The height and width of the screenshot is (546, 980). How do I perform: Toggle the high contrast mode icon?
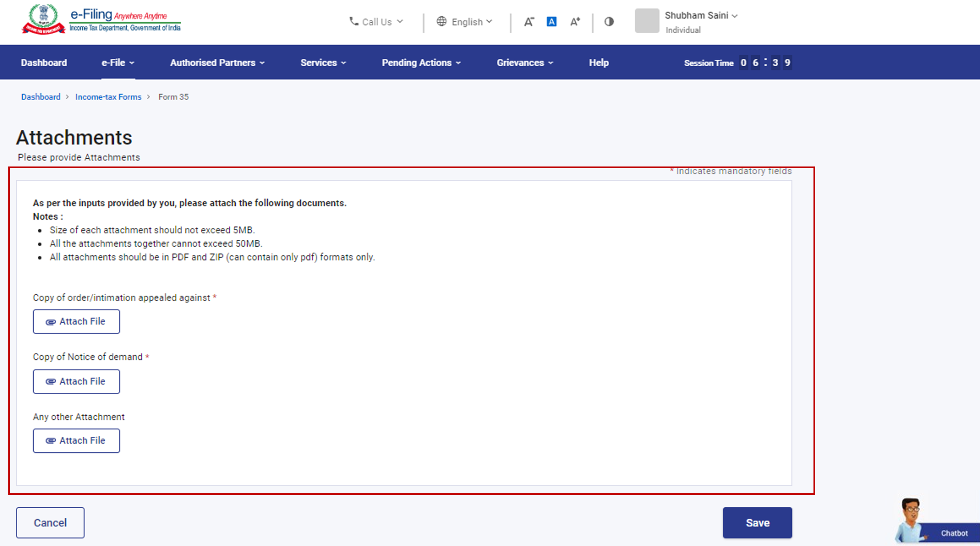pos(609,22)
